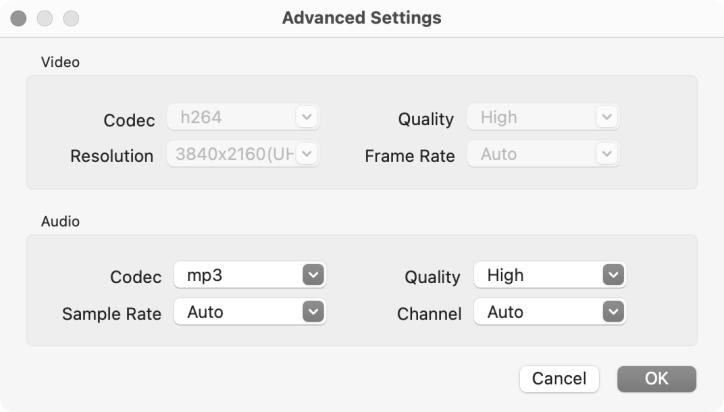This screenshot has height=412, width=724.
Task: Click the Frame Rate label
Action: tap(409, 157)
